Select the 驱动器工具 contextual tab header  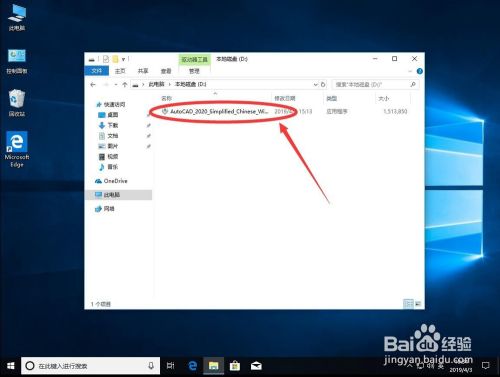[x=195, y=60]
